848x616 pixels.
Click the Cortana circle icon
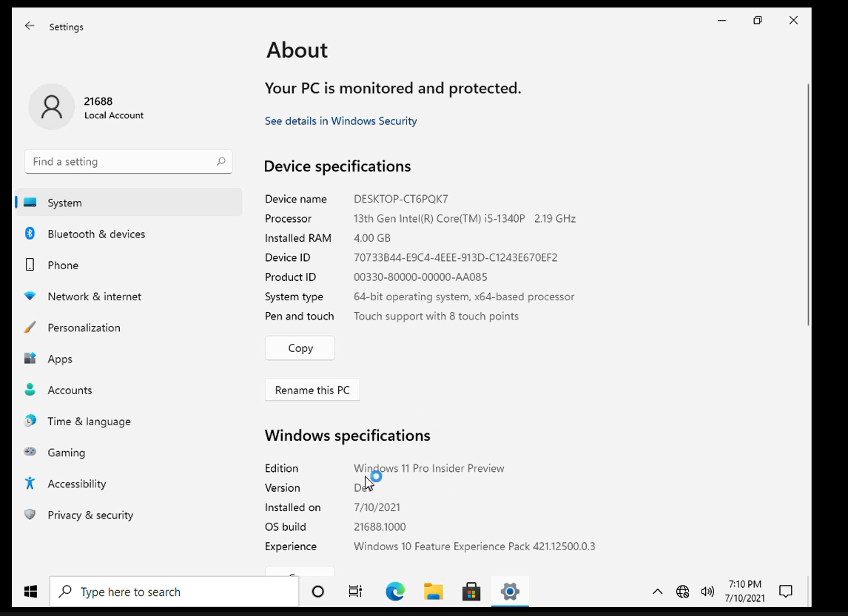[x=318, y=592]
